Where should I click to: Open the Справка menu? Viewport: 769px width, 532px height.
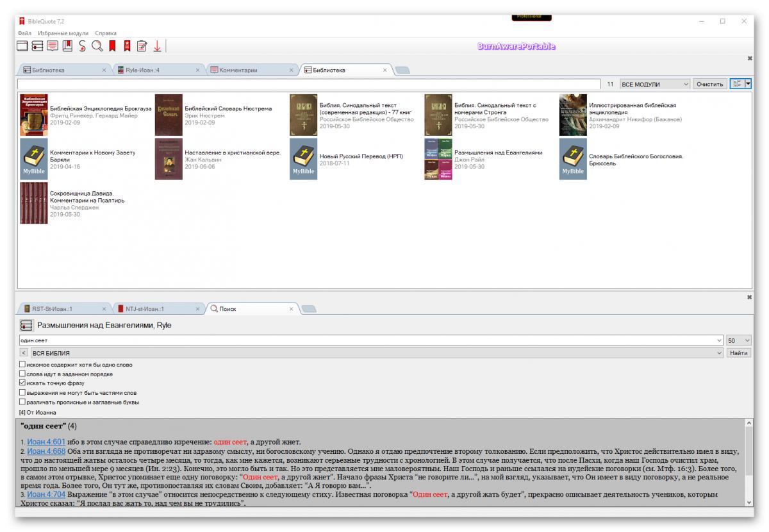(106, 33)
